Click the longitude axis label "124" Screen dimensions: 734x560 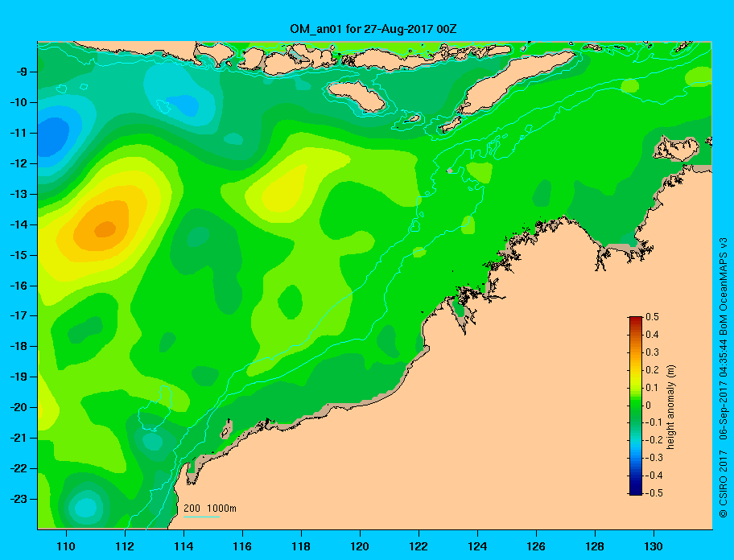click(477, 546)
